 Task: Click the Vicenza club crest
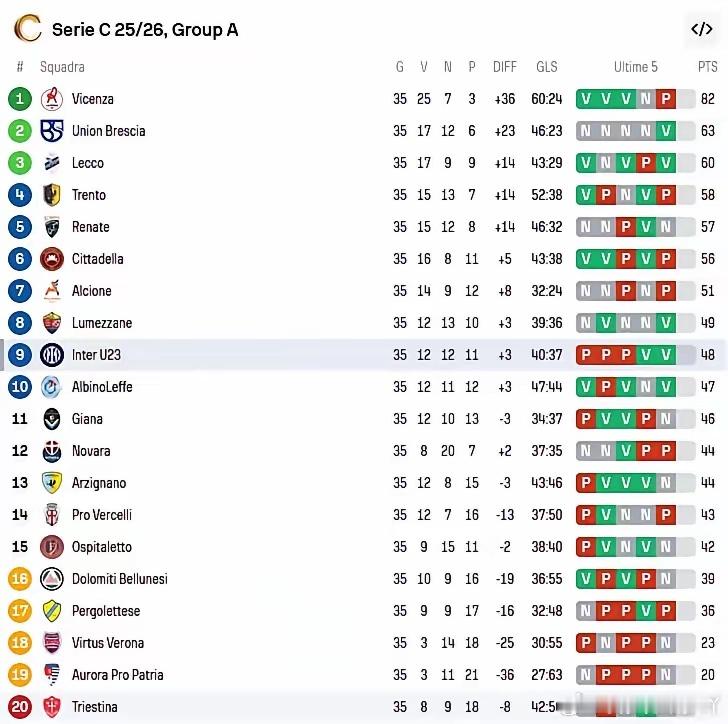coord(52,99)
